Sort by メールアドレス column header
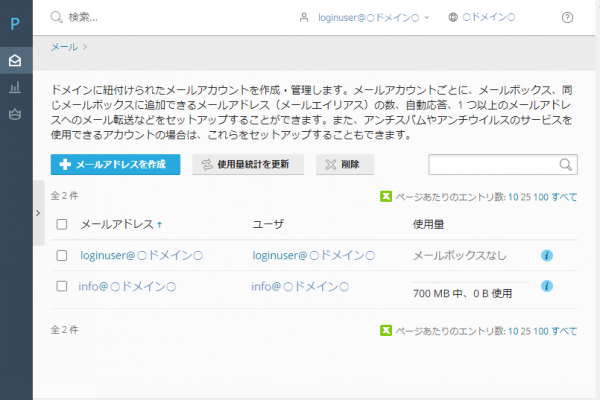600x400 pixels. [x=115, y=225]
